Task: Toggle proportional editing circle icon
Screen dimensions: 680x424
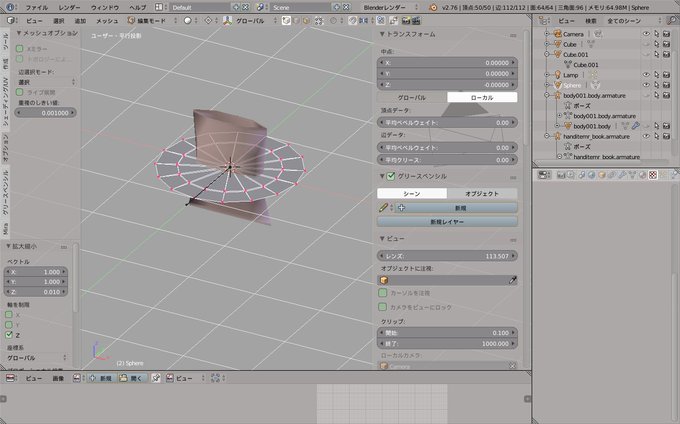Action: [333, 20]
